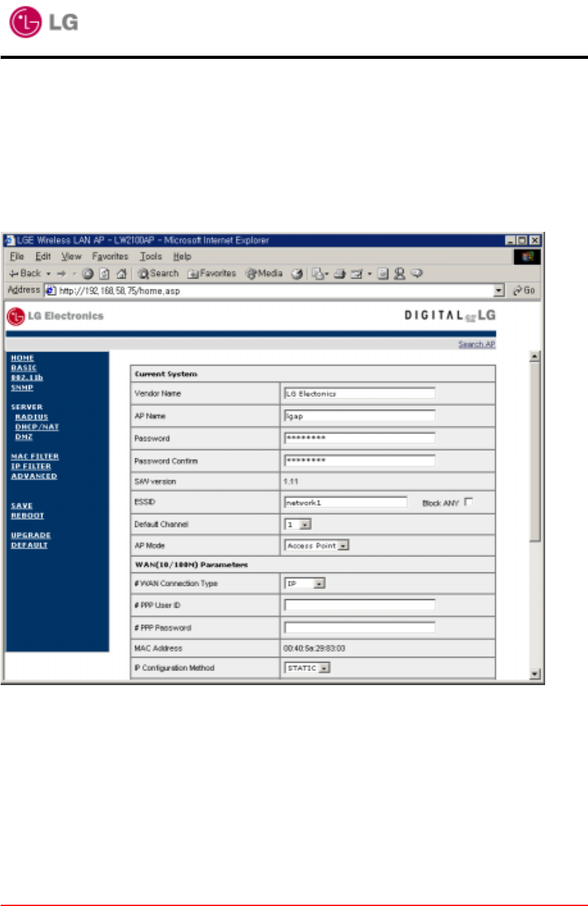Open the Default Channel dropdown

click(x=298, y=524)
